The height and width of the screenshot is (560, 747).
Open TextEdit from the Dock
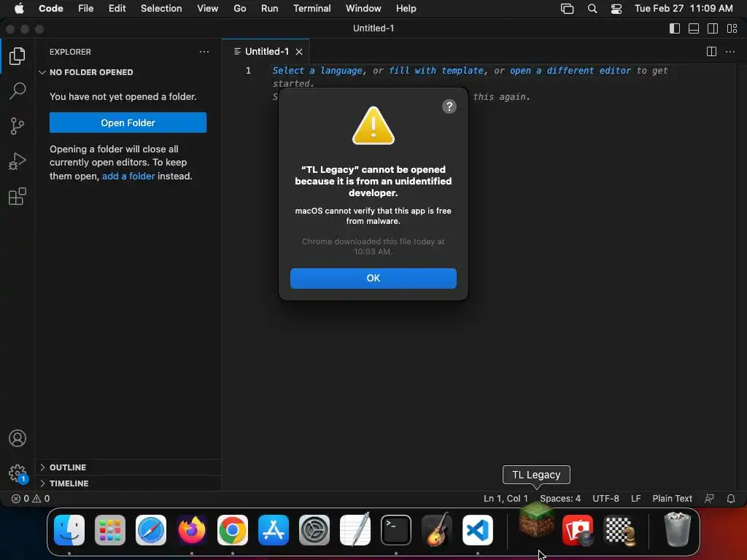click(355, 530)
